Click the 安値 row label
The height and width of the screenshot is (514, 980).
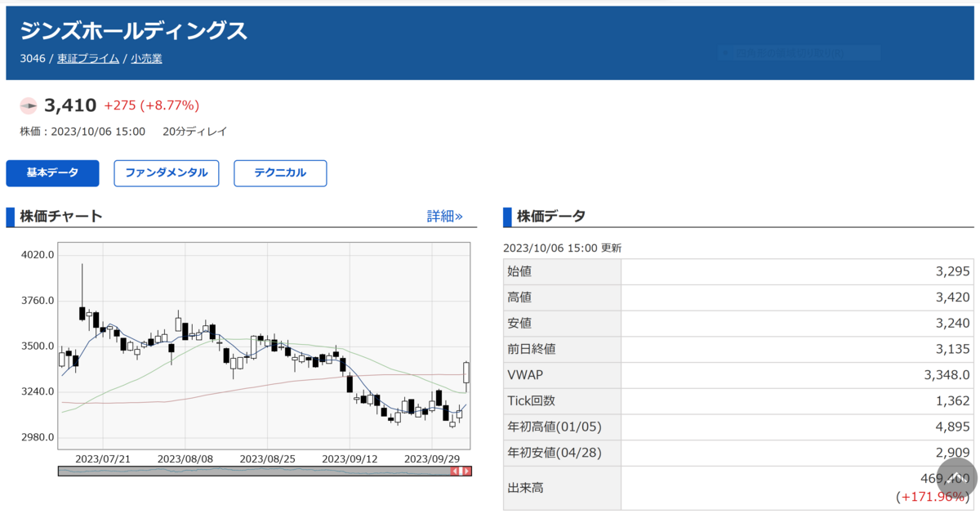click(519, 324)
